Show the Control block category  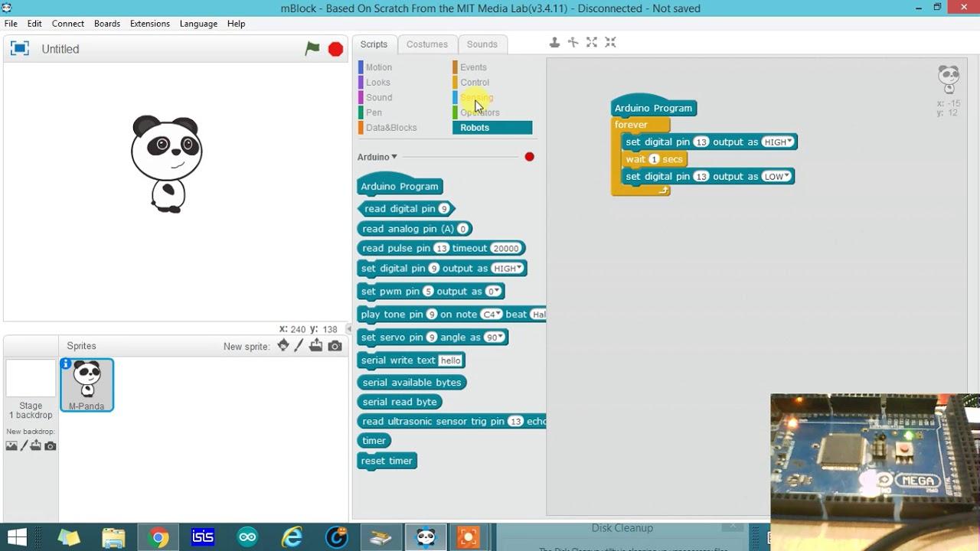tap(475, 83)
